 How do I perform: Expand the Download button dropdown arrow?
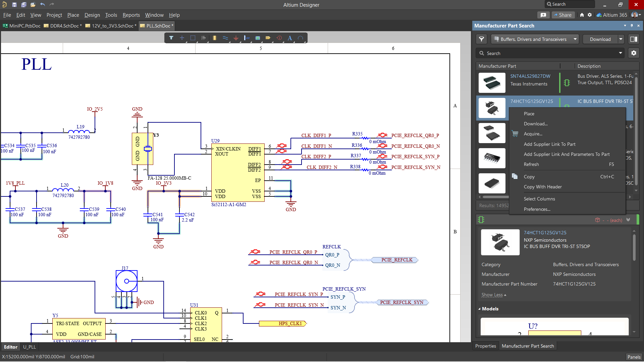point(621,39)
